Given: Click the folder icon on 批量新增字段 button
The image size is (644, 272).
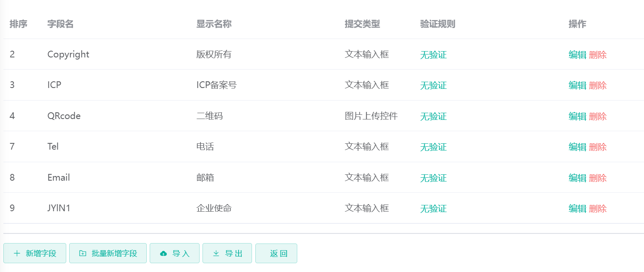Looking at the screenshot, I should [x=82, y=253].
